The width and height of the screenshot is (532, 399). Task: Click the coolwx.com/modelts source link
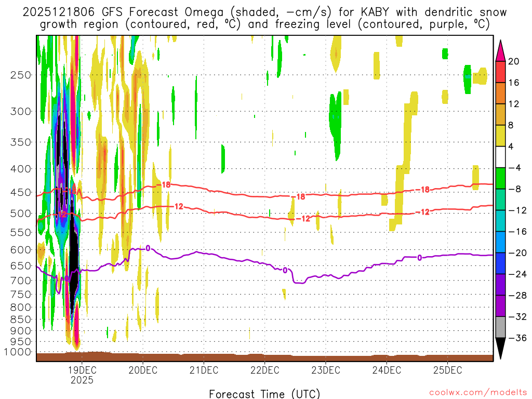tap(475, 393)
